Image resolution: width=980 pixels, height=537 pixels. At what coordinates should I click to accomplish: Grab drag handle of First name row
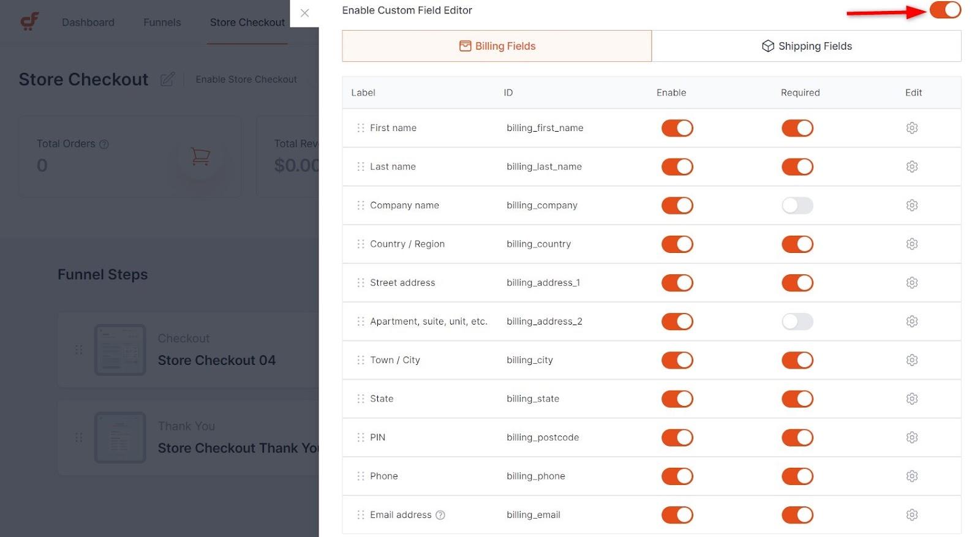(360, 128)
